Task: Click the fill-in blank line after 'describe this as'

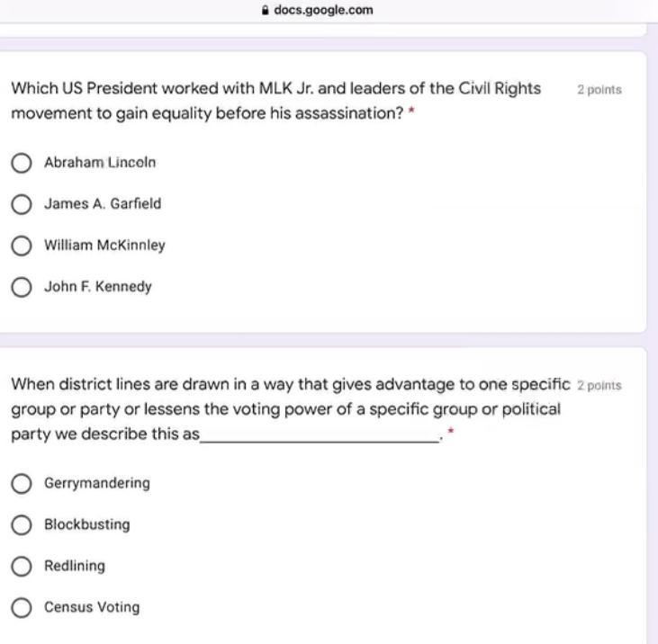Action: coord(320,437)
